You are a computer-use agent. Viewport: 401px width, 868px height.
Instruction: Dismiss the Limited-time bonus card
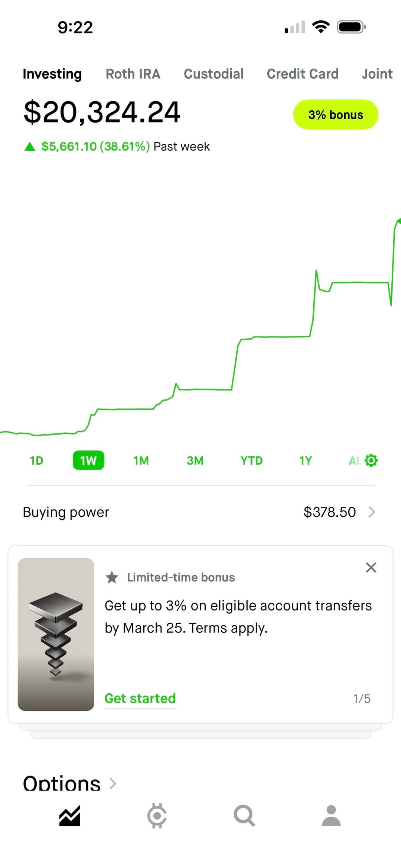coord(371,568)
